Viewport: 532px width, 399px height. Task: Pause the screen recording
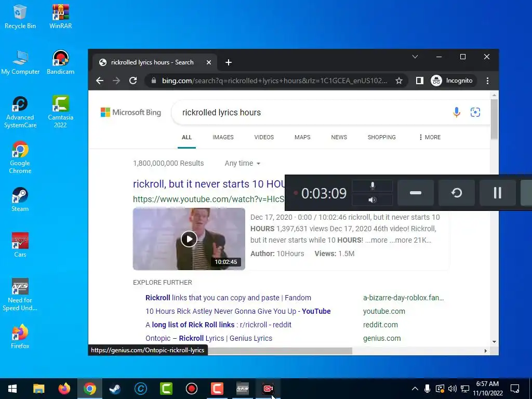tap(497, 193)
